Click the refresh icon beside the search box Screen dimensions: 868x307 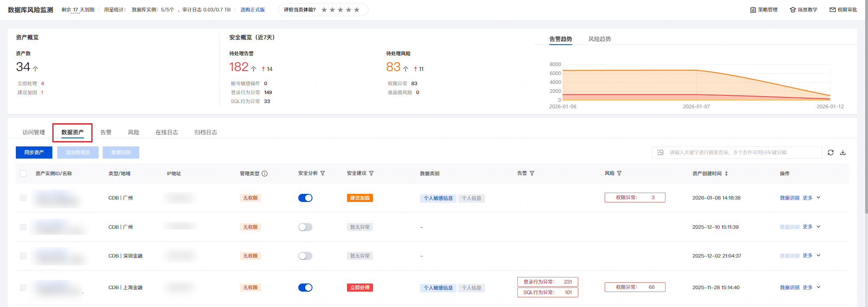pos(831,152)
